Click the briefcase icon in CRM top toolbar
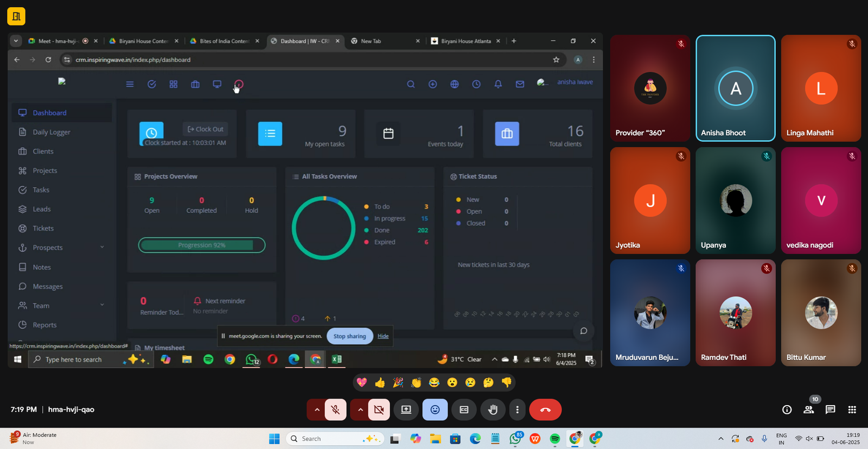Image resolution: width=868 pixels, height=449 pixels. 195,84
